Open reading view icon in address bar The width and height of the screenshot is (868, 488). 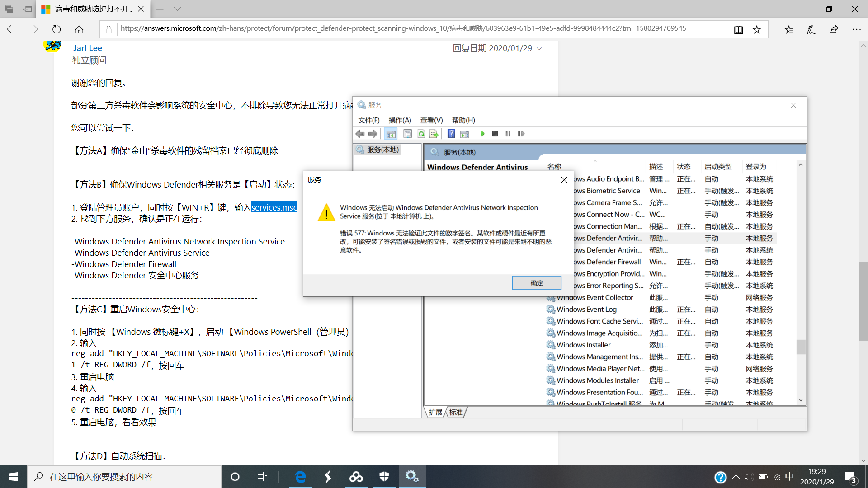point(738,30)
